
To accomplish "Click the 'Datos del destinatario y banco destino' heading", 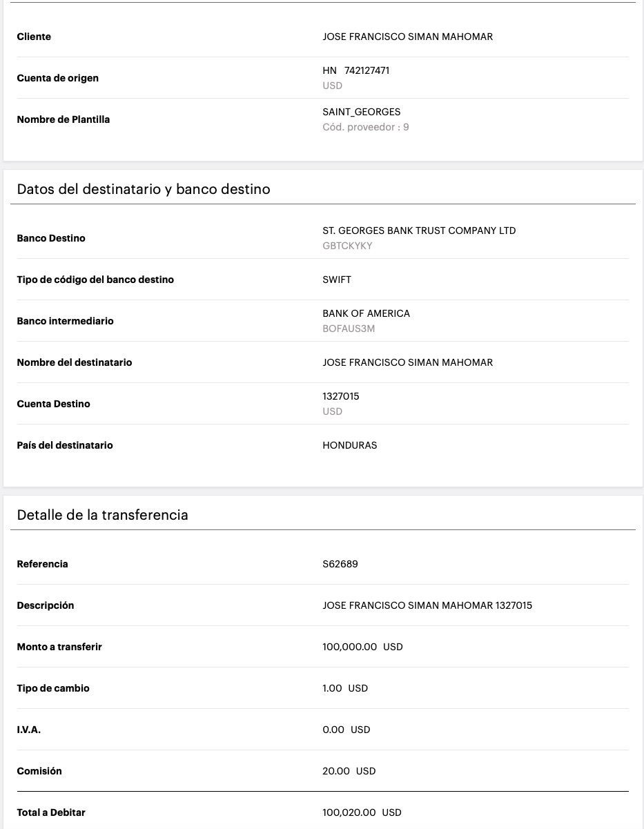I will pyautogui.click(x=144, y=189).
